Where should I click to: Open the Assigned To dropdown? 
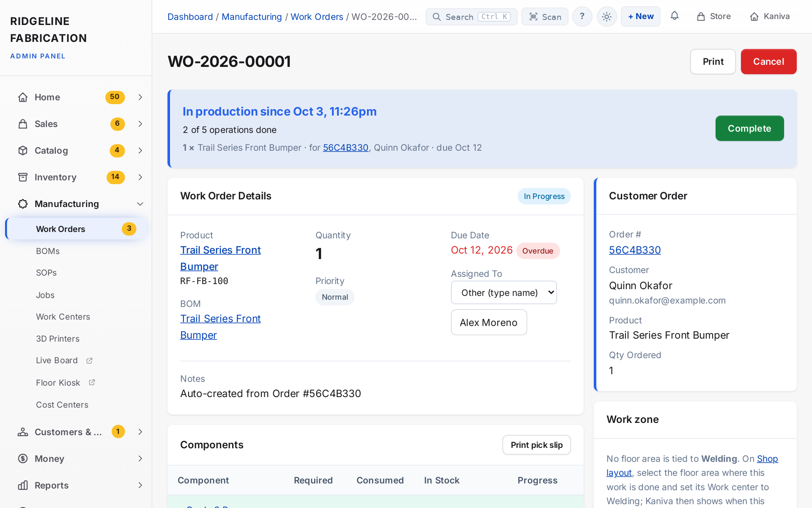coord(504,293)
